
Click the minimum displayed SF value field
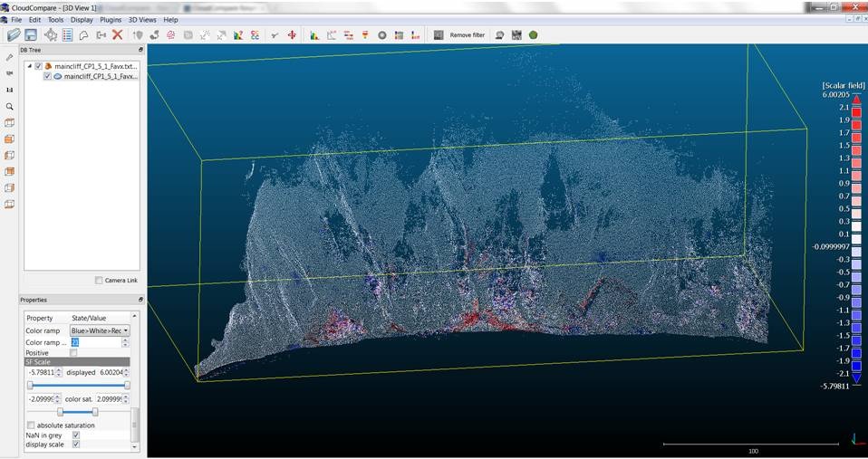coord(40,373)
